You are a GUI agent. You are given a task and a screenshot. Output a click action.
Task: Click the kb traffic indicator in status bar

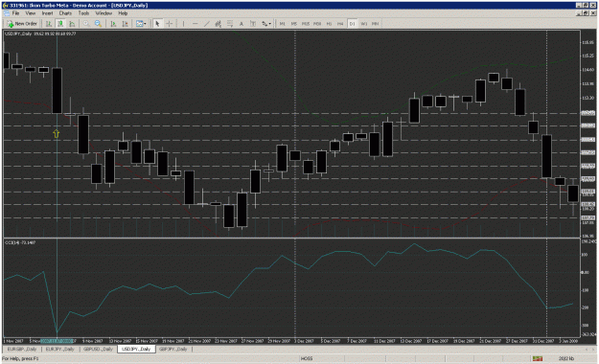(566, 358)
